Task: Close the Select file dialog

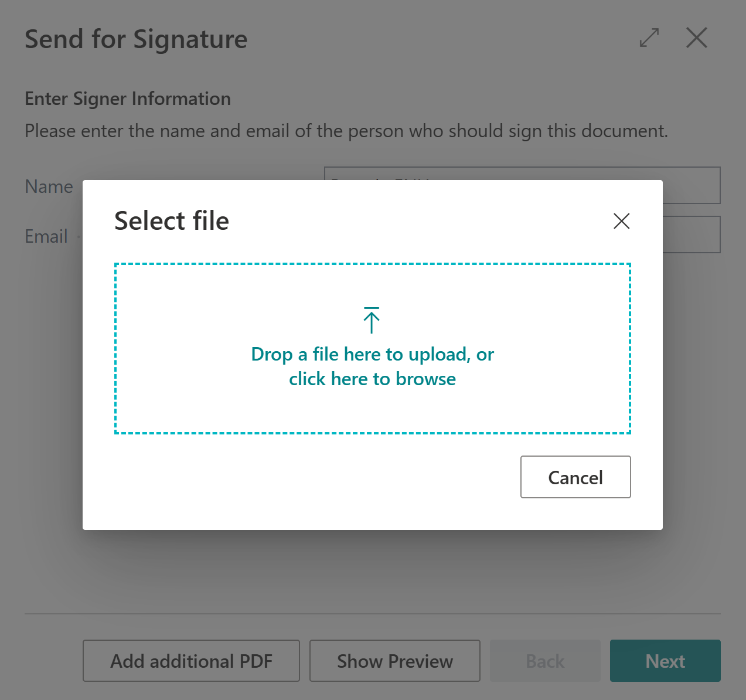Action: (x=621, y=221)
